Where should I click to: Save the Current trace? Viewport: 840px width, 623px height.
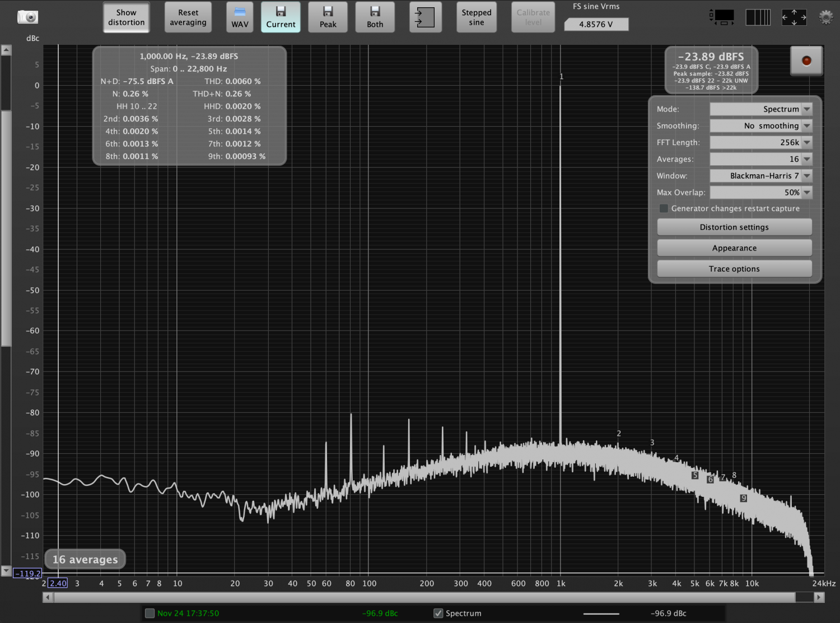pos(281,17)
